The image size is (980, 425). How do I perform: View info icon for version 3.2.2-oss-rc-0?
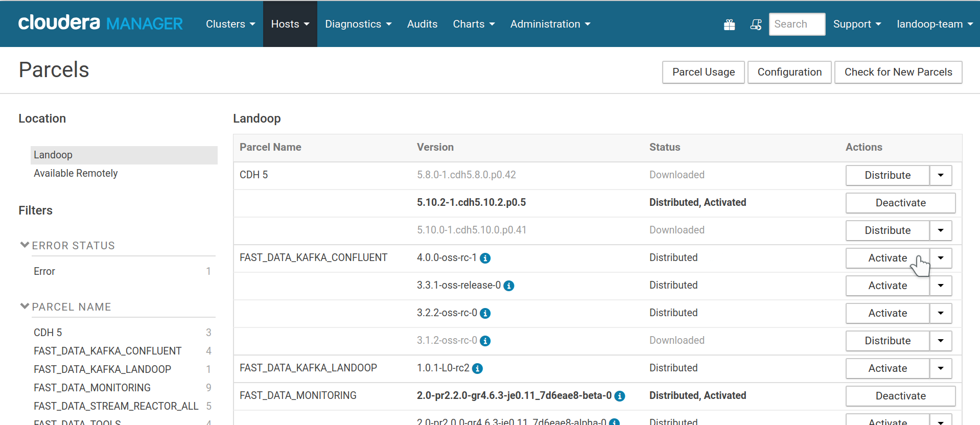(x=485, y=314)
